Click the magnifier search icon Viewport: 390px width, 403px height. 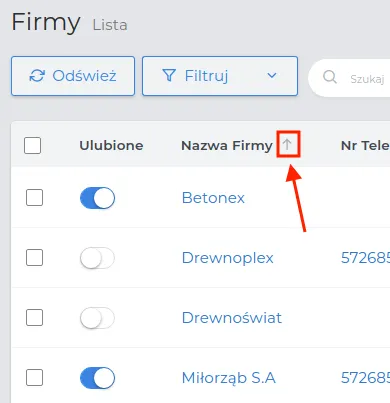tap(330, 77)
